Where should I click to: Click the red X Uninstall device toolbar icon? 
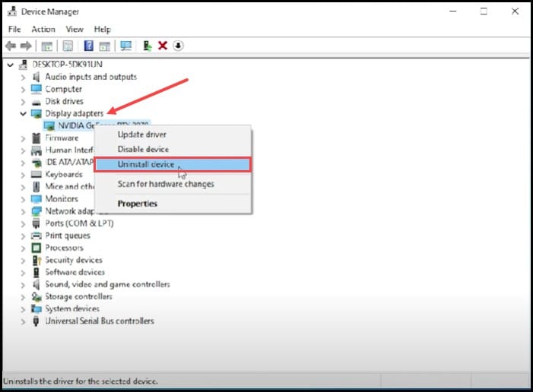tap(163, 46)
